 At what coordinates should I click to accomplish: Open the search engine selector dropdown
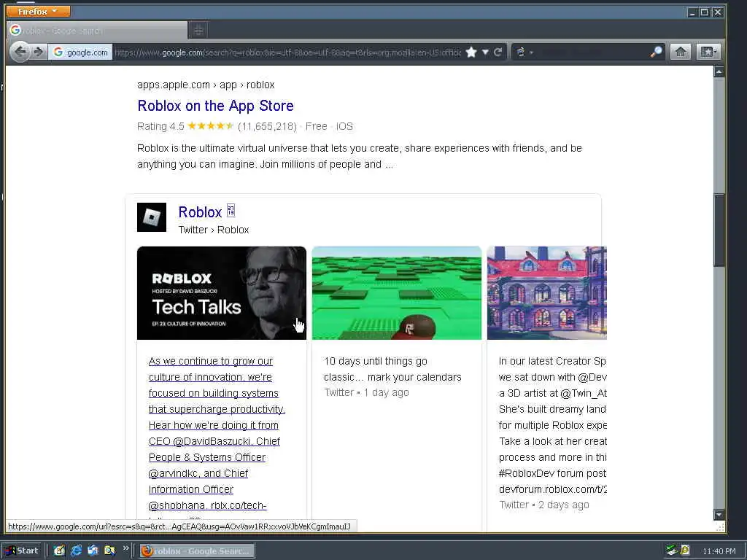pos(525,52)
